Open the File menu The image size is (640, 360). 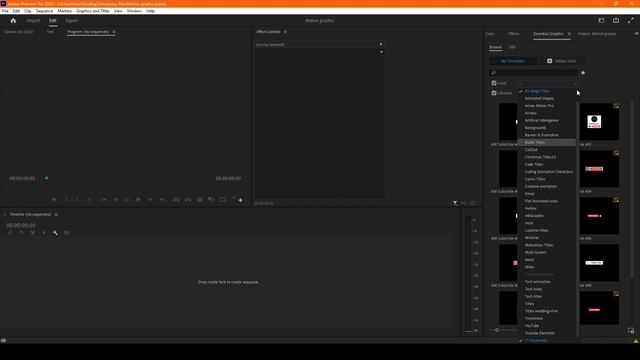tap(5, 11)
